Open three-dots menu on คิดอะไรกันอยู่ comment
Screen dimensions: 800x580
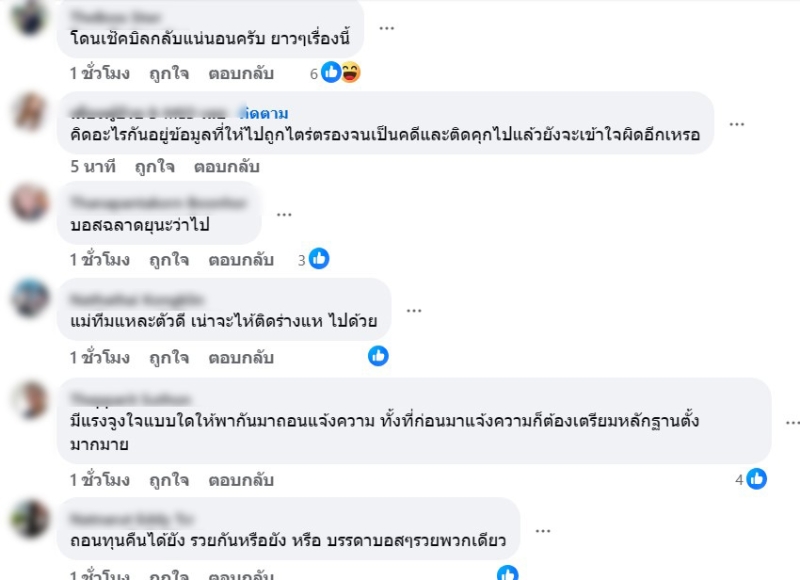coord(737,124)
